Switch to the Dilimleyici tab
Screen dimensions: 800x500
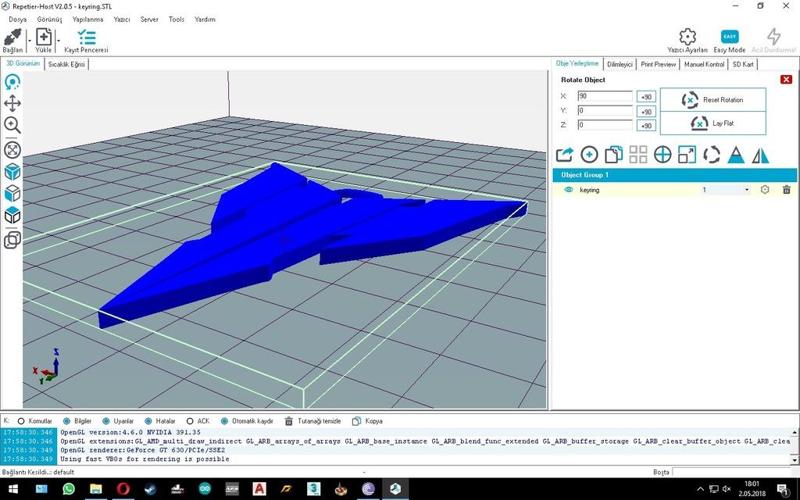click(x=620, y=64)
